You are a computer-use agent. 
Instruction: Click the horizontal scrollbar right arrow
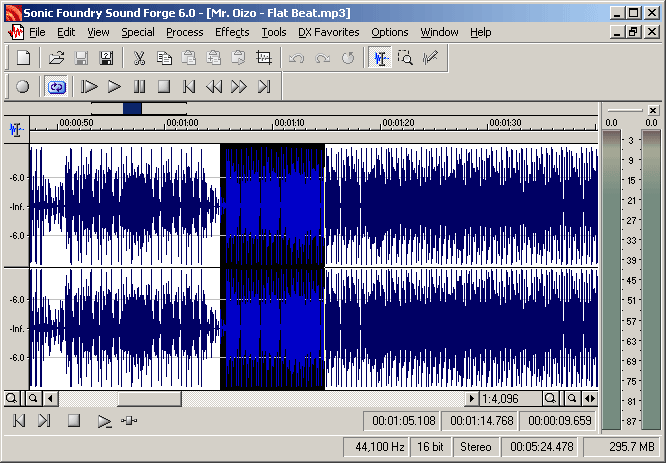(x=471, y=398)
